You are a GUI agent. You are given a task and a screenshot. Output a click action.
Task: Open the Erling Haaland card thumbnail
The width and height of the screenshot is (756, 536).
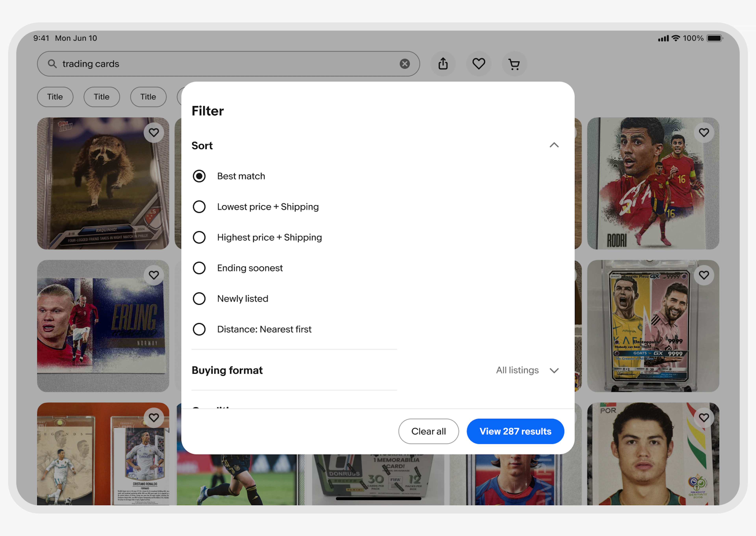click(x=103, y=326)
